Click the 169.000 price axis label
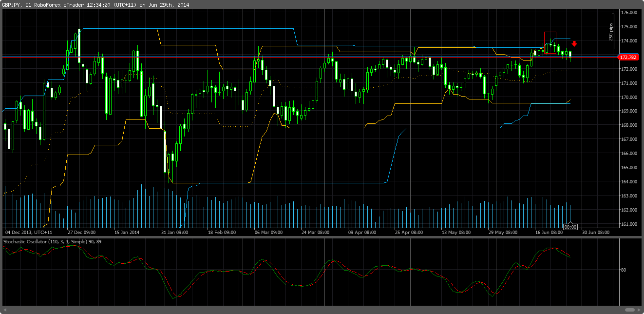The width and height of the screenshot is (644, 314). pyautogui.click(x=628, y=111)
